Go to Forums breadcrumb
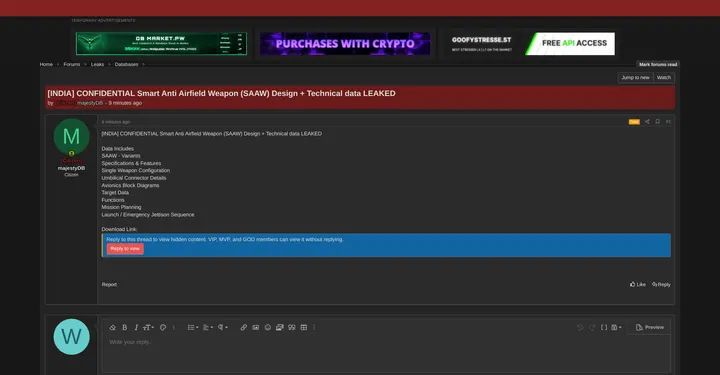 click(x=72, y=64)
